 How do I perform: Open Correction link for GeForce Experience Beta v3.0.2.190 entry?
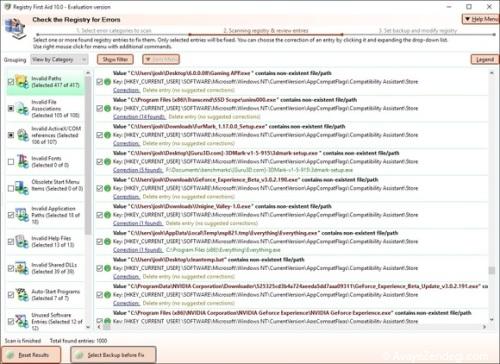point(126,197)
